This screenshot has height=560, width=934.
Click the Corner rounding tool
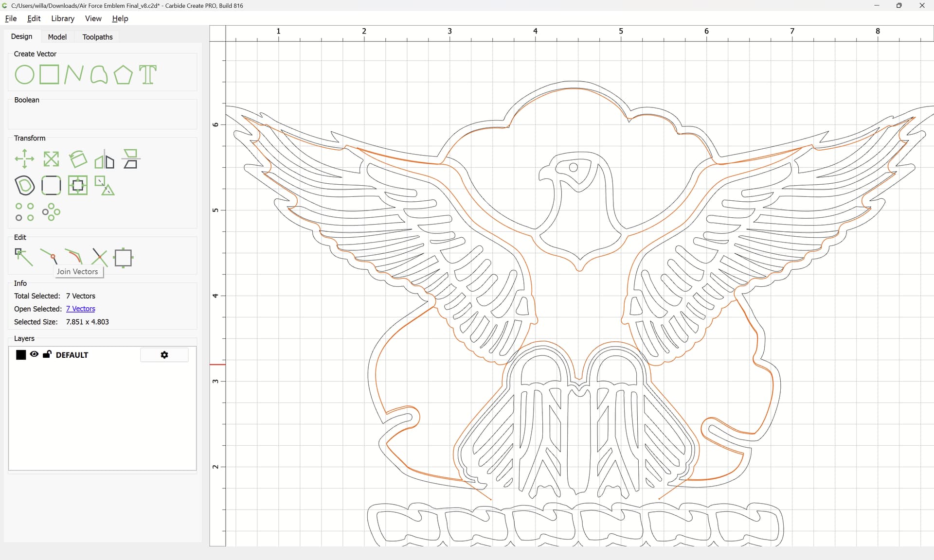coord(51,185)
